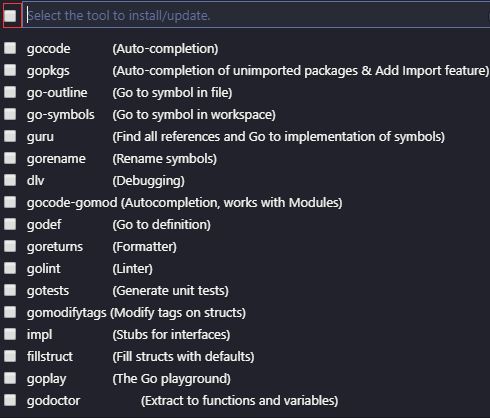Select the go-outline checkbox
Viewport: 490px width, 418px height.
click(x=10, y=92)
